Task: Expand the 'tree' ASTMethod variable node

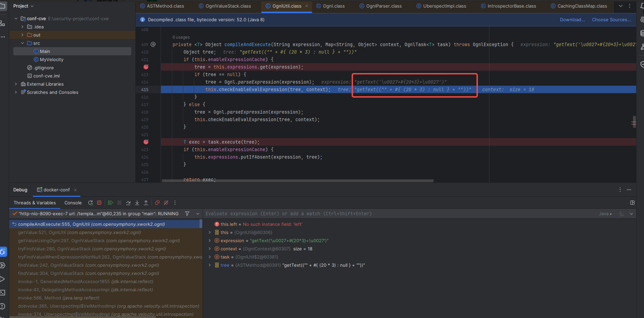Action: pos(210,265)
